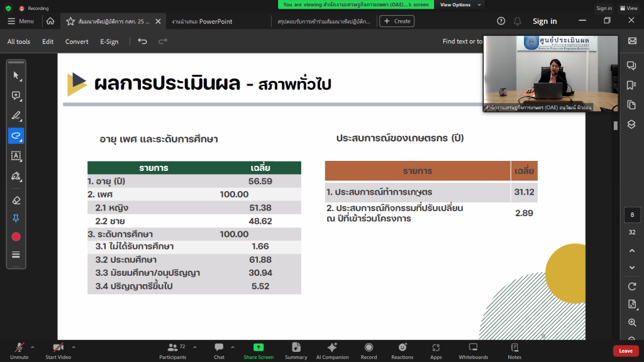
Task: Open the Zoom Apps icon
Action: [x=436, y=351]
